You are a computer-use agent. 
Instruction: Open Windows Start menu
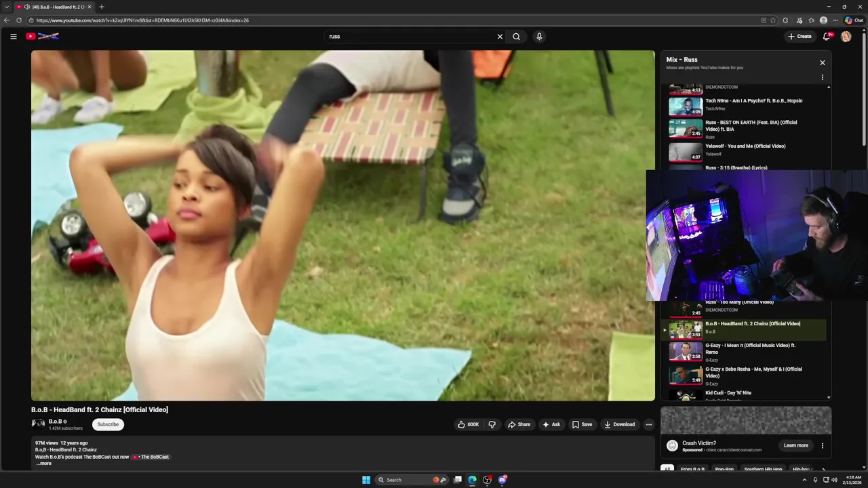point(366,480)
